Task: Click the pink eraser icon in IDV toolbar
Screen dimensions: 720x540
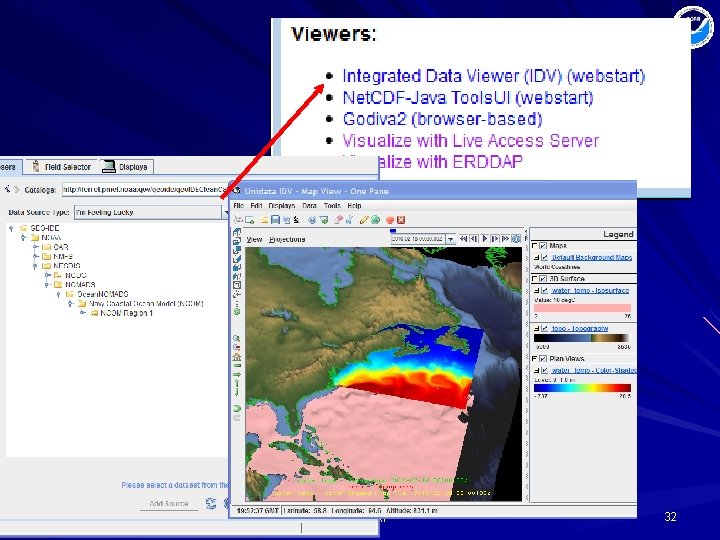Action: pos(338,220)
